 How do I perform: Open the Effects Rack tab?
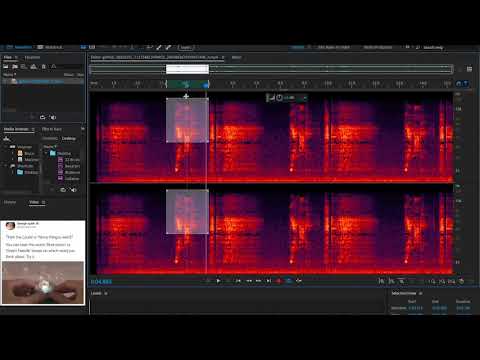coord(51,129)
